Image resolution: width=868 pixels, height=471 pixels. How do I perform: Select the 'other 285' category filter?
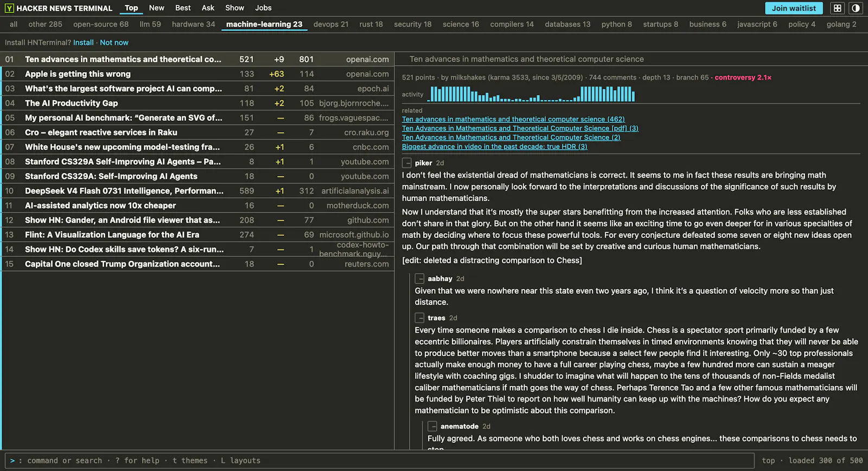coord(45,24)
